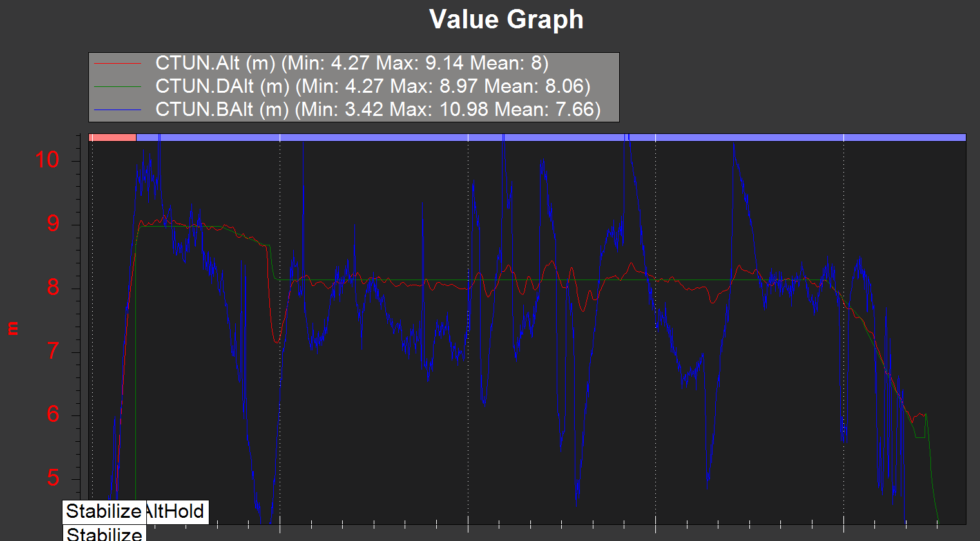Viewport: 980px width, 541px height.
Task: Click the y-axis unit label m
Action: (13, 328)
